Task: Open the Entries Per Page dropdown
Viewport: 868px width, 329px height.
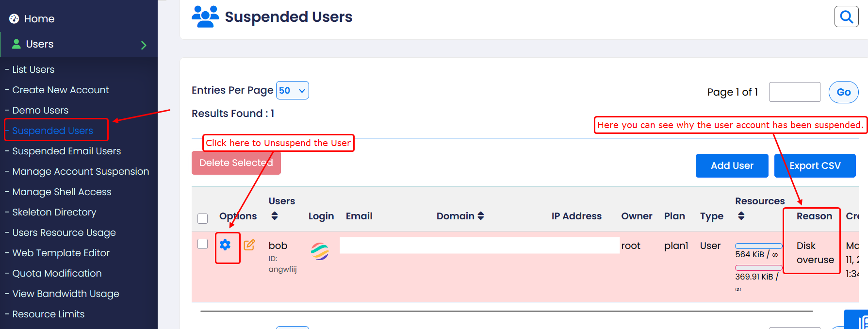Action: (x=292, y=91)
